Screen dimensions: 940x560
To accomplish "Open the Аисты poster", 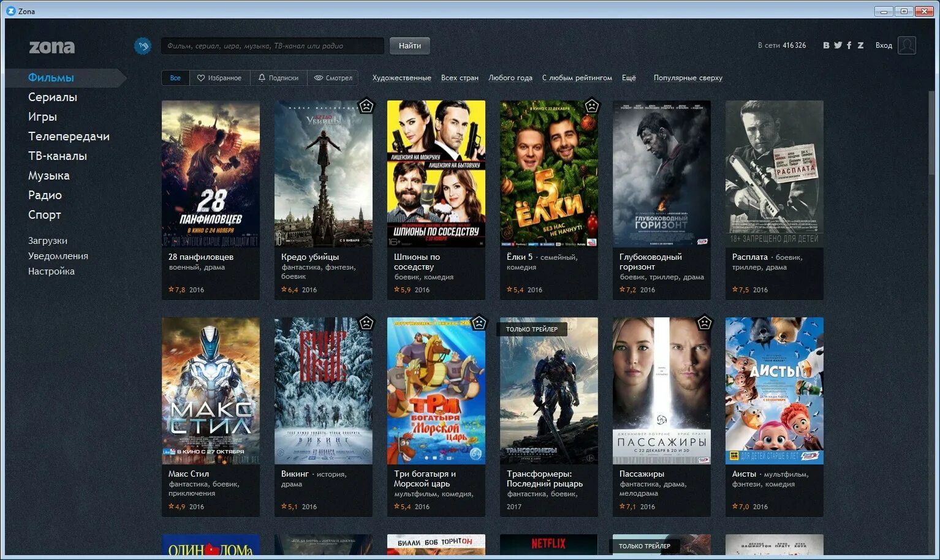I will (775, 391).
